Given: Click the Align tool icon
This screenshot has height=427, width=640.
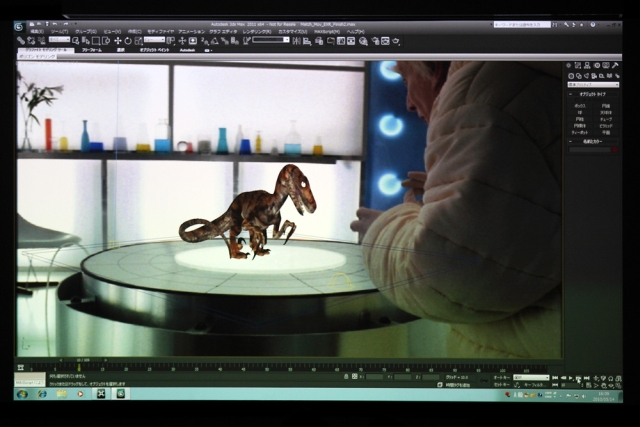Looking at the screenshot, I should pos(307,41).
